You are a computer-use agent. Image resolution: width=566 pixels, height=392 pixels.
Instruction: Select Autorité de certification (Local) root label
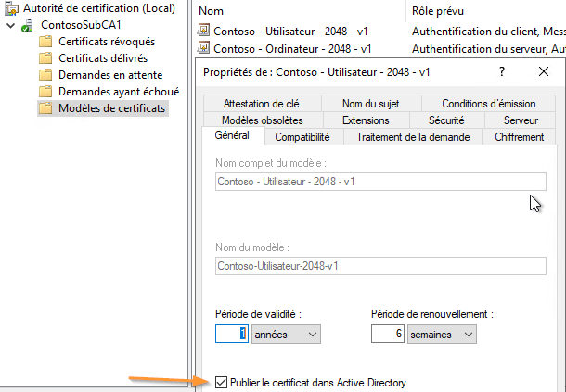click(99, 8)
